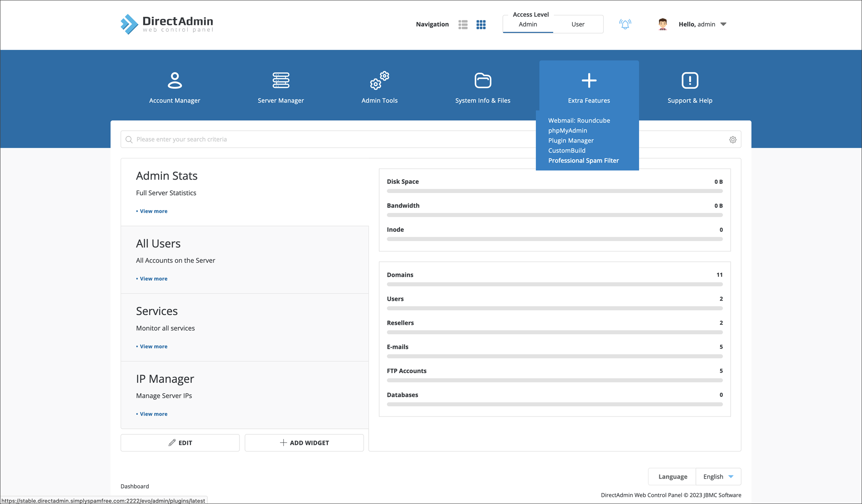
Task: Click Server Manager label
Action: click(281, 100)
